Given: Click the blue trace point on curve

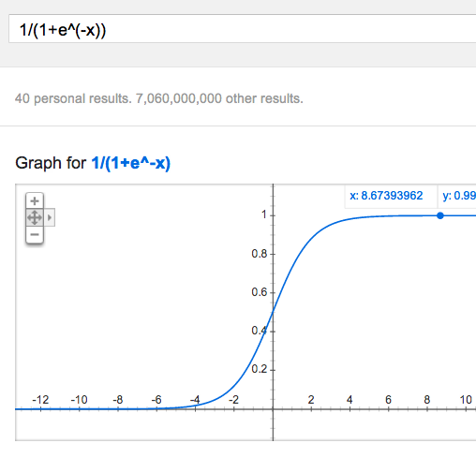Looking at the screenshot, I should pos(440,215).
